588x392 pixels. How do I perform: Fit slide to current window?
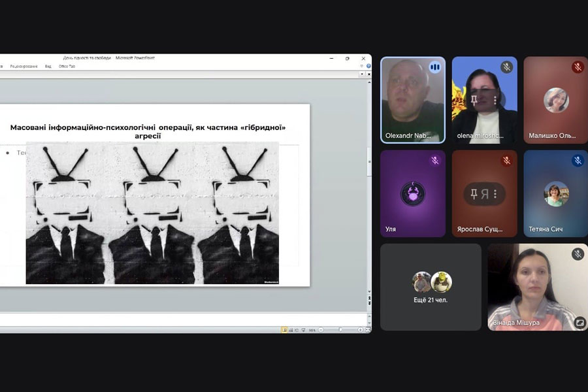(367, 330)
